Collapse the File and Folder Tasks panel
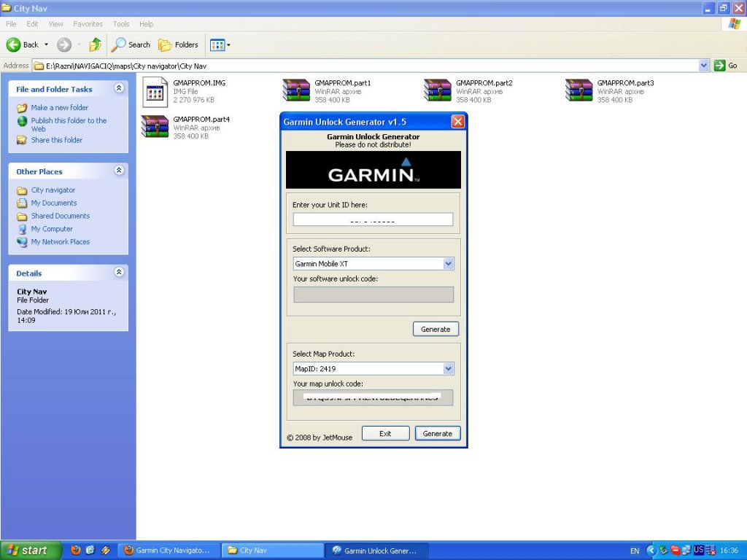747x560 pixels. pos(119,88)
